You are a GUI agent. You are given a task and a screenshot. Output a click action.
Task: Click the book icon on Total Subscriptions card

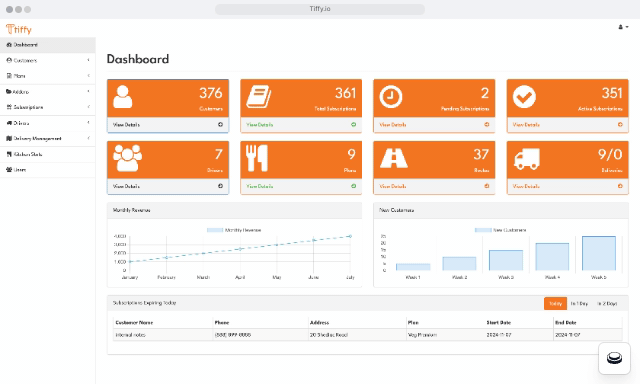[259, 97]
